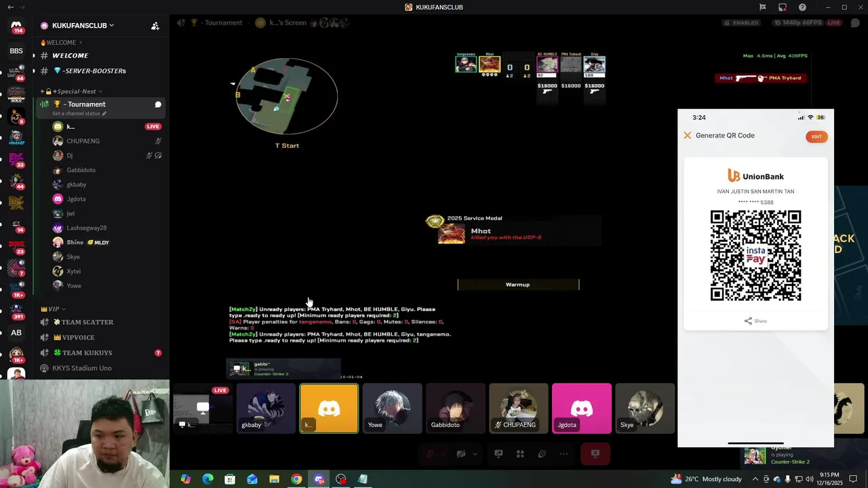The height and width of the screenshot is (488, 868).
Task: Open the weather widget showing 26°C
Action: tap(706, 479)
